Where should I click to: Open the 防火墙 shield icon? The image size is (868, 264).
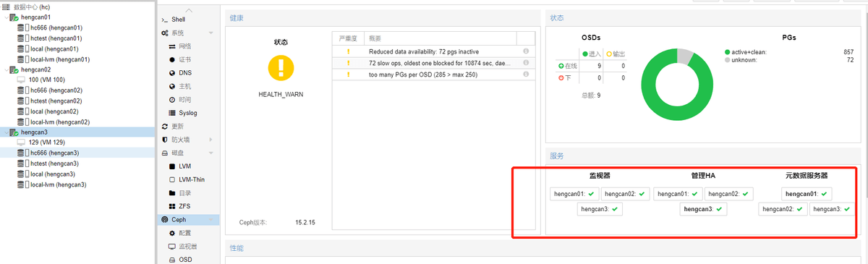(x=165, y=139)
